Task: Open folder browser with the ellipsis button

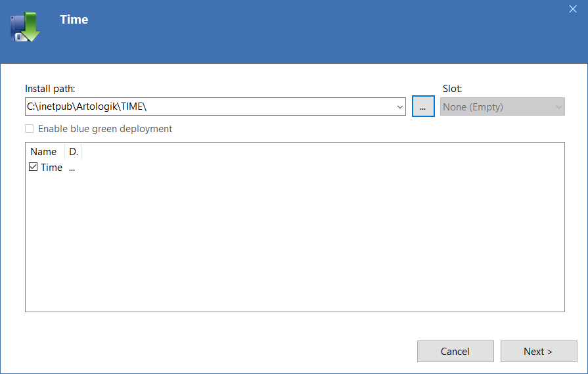Action: coord(423,106)
